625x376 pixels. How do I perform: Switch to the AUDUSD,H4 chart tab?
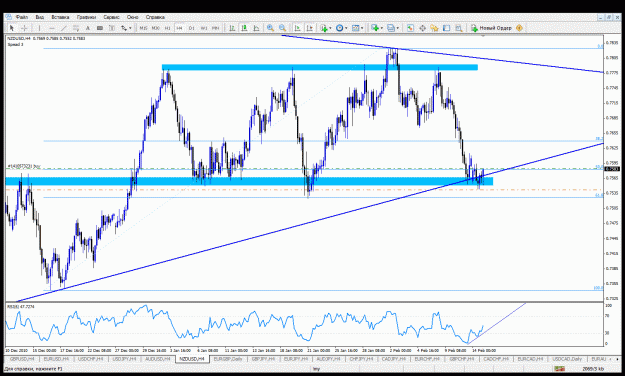(158, 359)
